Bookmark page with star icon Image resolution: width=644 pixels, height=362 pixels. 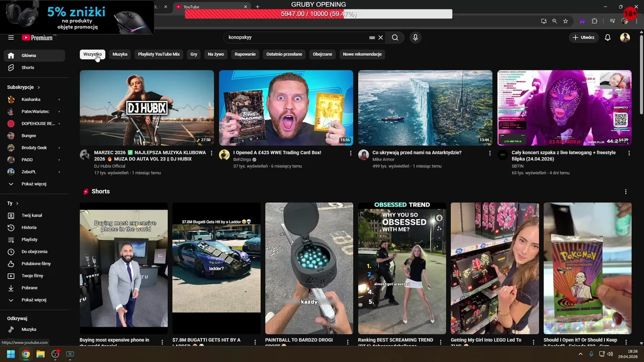tap(566, 21)
